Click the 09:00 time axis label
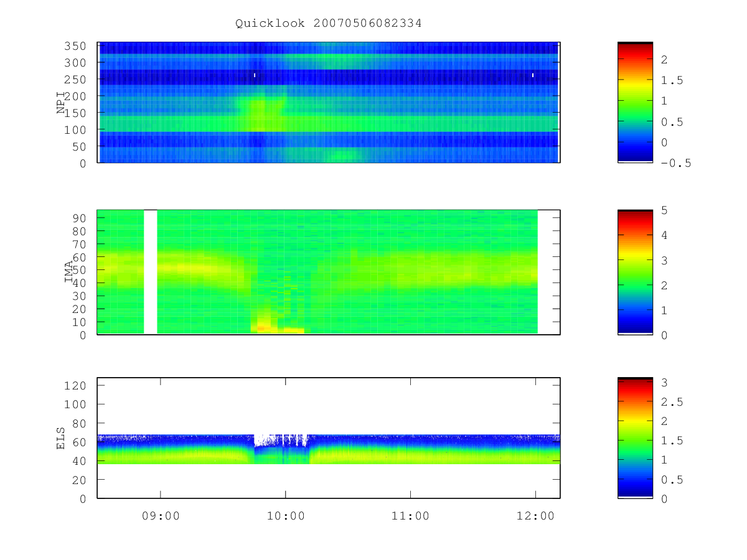 point(161,516)
